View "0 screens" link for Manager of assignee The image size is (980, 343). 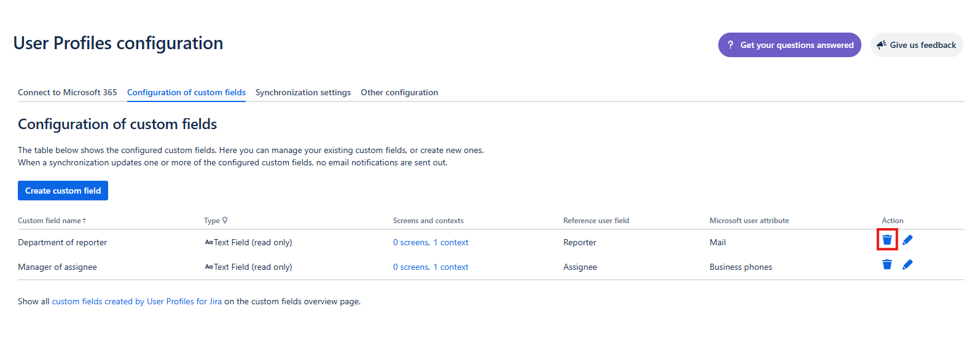click(x=411, y=267)
